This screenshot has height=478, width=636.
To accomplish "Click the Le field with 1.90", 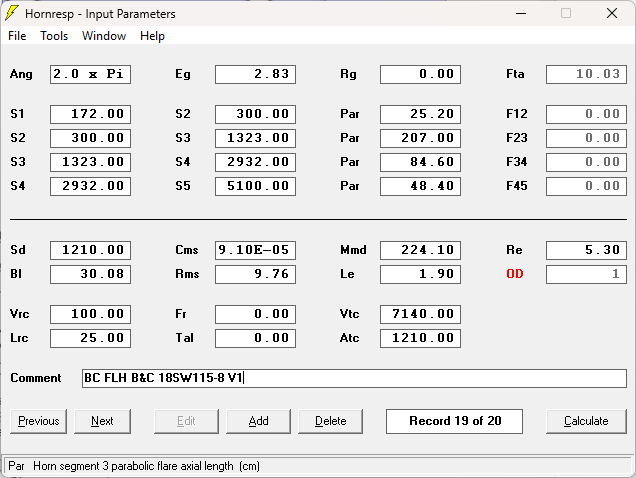I will [x=420, y=274].
